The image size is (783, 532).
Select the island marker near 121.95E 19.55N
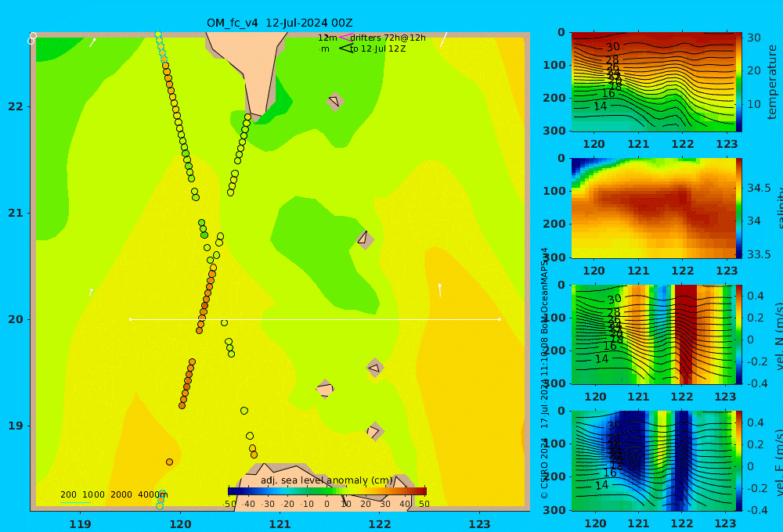point(375,368)
